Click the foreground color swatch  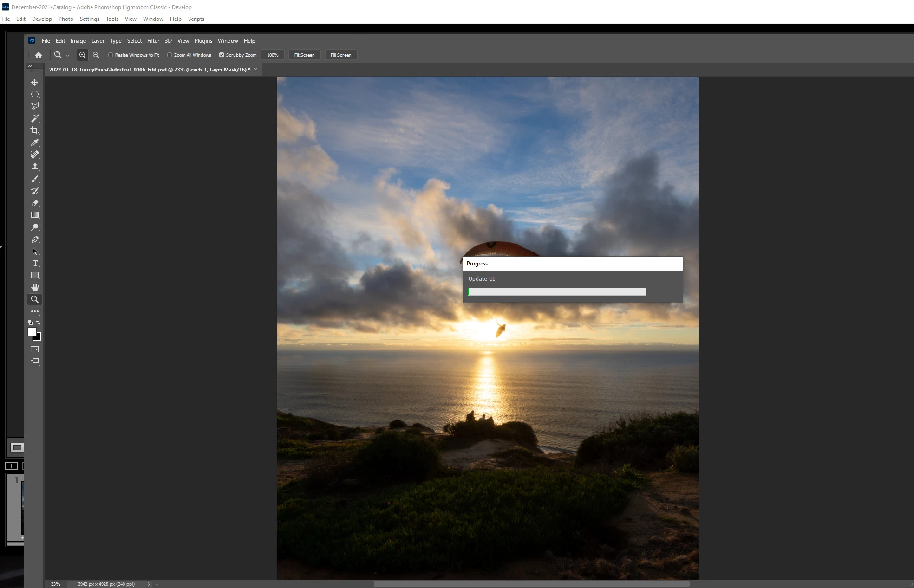32,332
